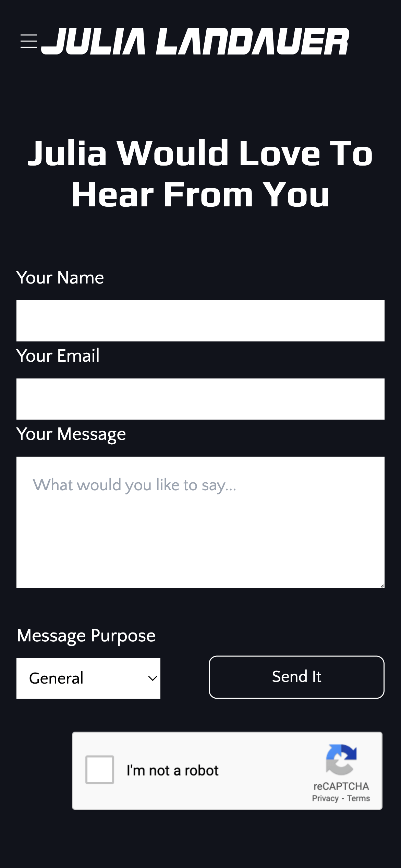Click the Julia Landauer logo
The width and height of the screenshot is (401, 868).
(x=195, y=41)
